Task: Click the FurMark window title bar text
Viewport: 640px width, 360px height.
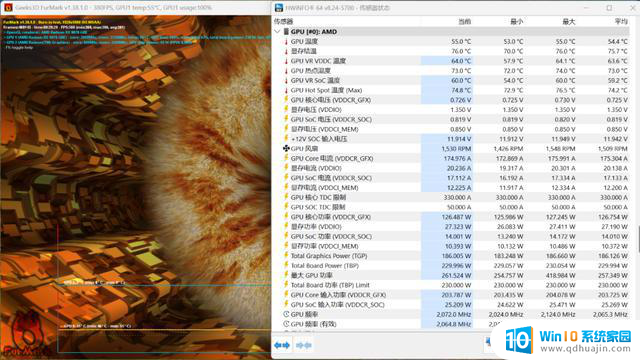Action: coord(114,7)
